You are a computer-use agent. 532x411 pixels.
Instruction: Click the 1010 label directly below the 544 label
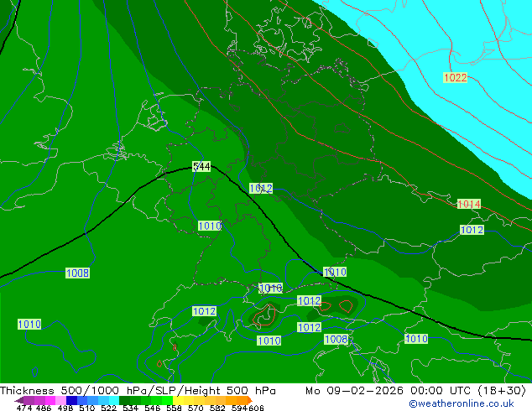[x=210, y=226]
